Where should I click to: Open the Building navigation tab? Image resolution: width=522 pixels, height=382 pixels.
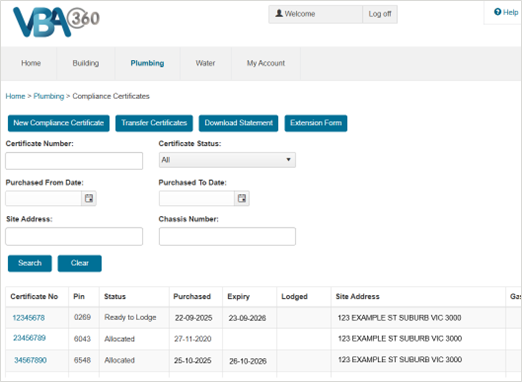86,63
